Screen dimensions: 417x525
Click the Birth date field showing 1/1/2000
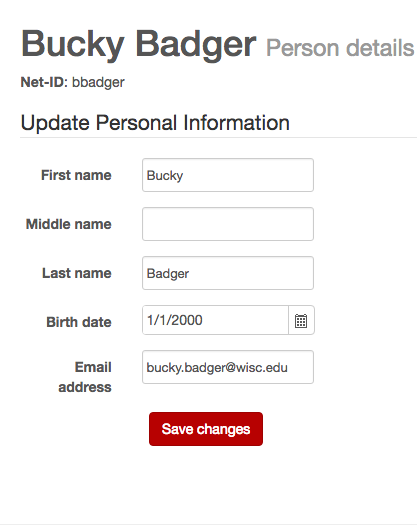tap(215, 320)
